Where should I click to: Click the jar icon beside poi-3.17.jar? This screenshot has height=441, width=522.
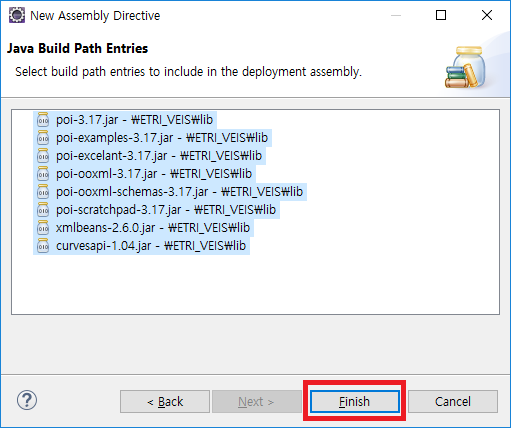coord(43,120)
